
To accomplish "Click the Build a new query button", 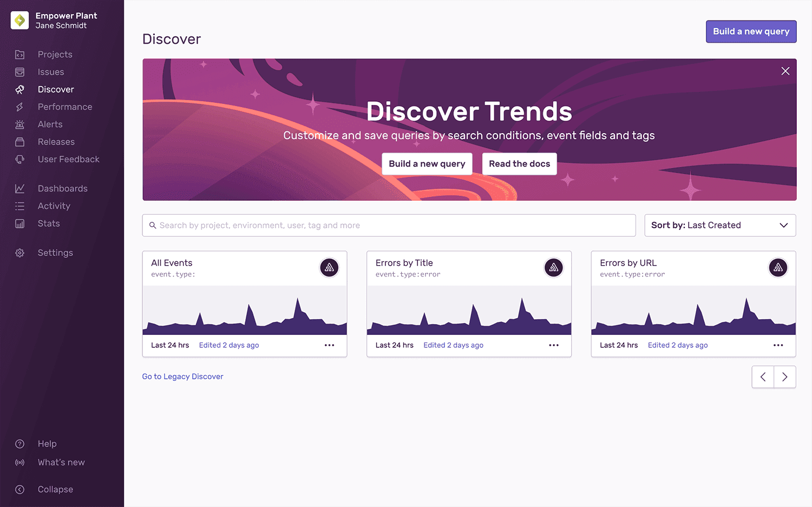I will [751, 31].
